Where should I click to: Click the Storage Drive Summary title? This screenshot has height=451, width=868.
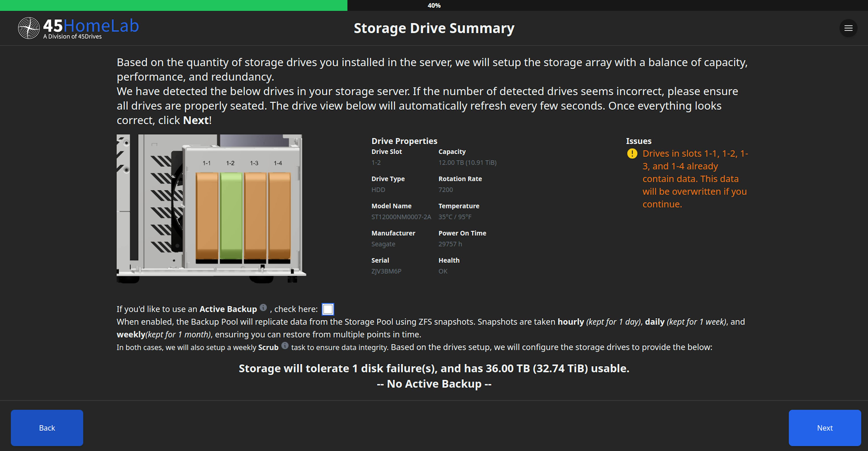(434, 28)
